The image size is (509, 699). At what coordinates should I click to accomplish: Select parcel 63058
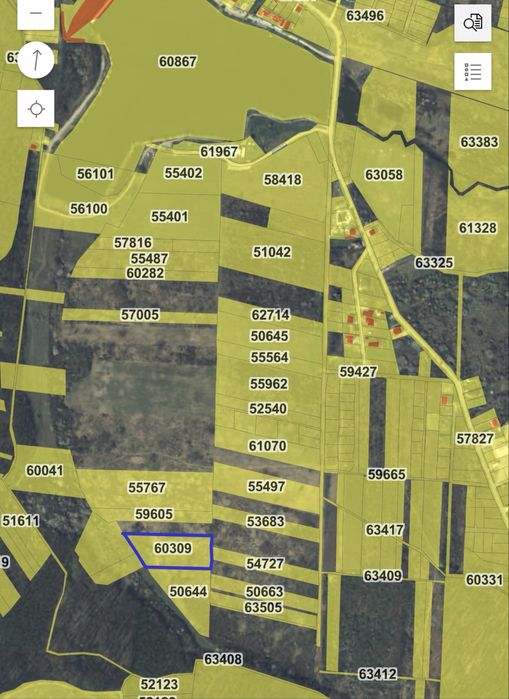pyautogui.click(x=384, y=175)
